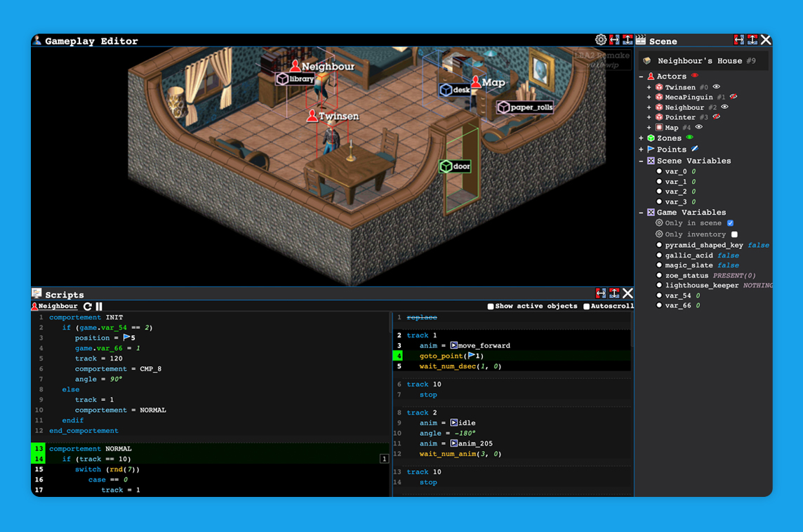Hide the Twinsen actor
803x532 pixels.
point(717,87)
